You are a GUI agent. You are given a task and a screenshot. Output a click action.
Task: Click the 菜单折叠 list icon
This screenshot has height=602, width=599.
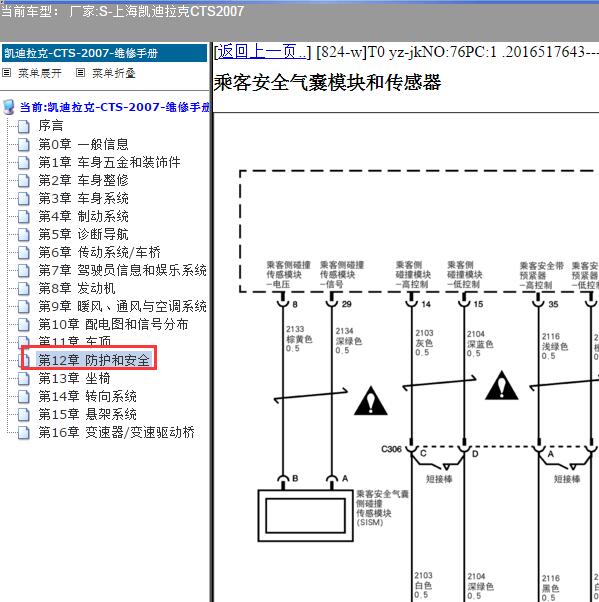pyautogui.click(x=80, y=73)
